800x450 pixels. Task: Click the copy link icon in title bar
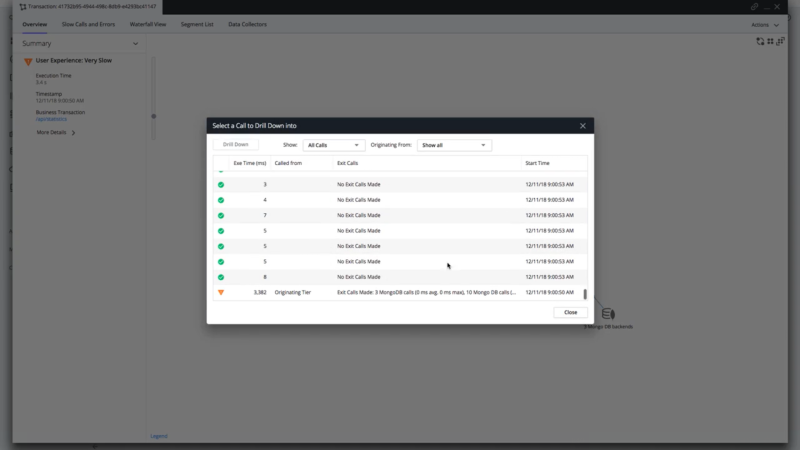point(755,7)
